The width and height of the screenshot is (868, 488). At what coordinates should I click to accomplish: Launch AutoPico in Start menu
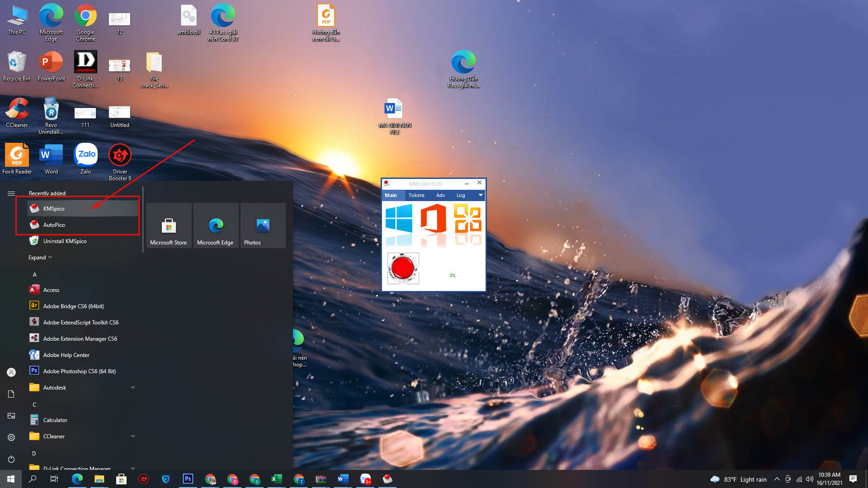click(54, 225)
